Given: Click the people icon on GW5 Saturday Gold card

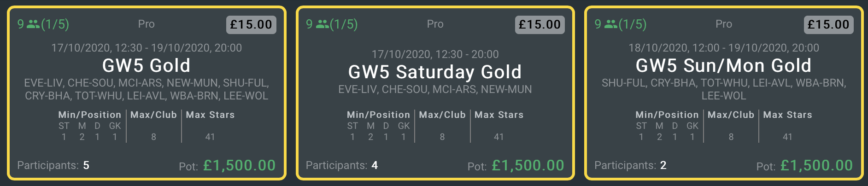Looking at the screenshot, I should coord(322,24).
